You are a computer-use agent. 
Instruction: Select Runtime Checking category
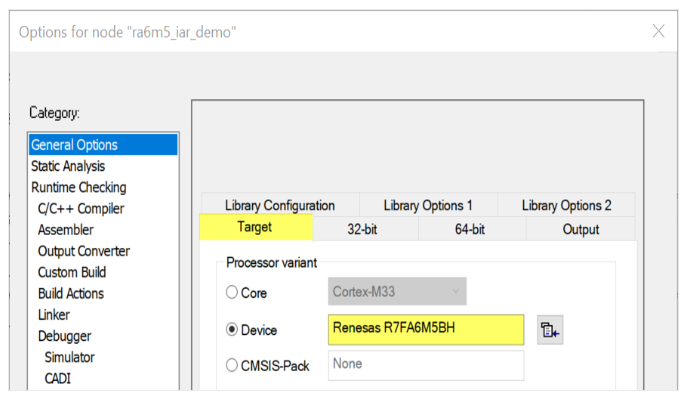[103, 187]
